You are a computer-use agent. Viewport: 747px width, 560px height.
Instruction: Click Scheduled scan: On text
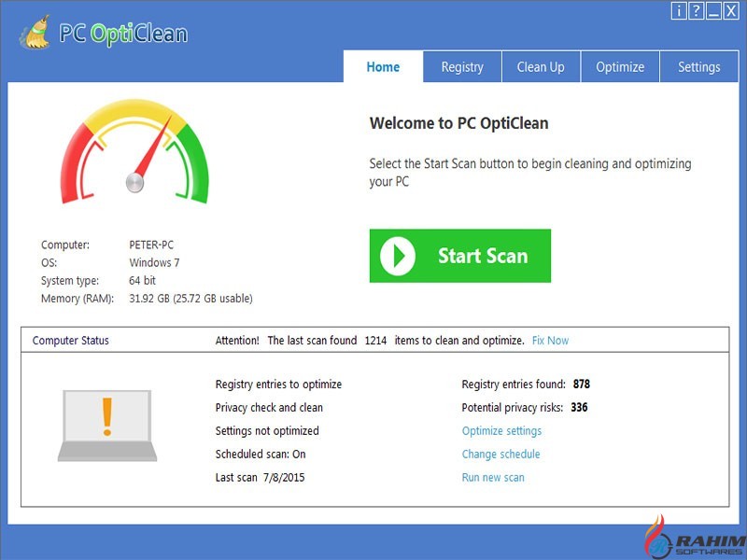(x=261, y=455)
